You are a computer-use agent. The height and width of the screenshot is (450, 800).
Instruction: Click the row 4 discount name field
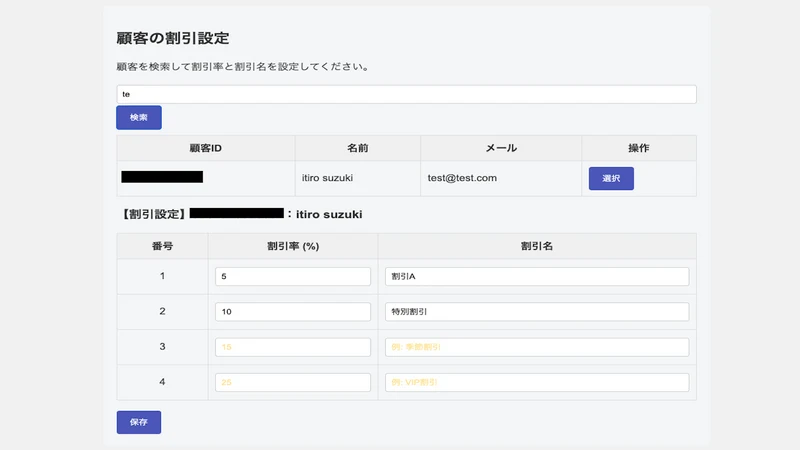(x=537, y=382)
